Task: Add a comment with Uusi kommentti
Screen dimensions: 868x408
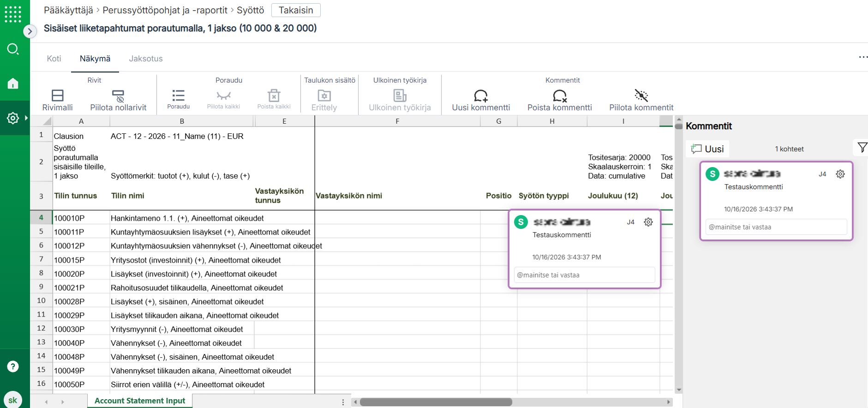Action: 481,101
